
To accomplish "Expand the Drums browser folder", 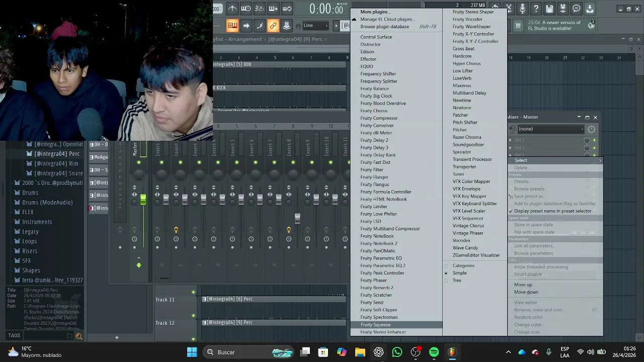I will (30, 193).
